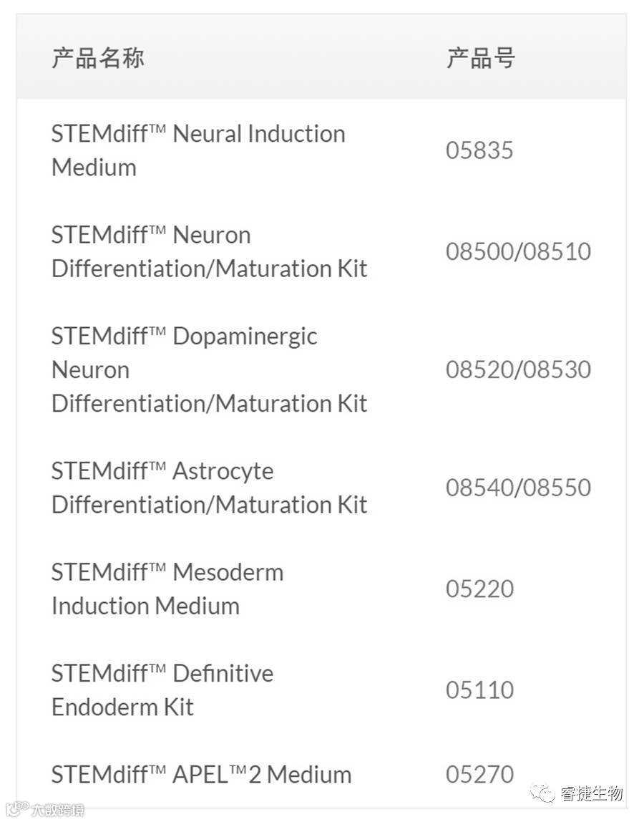Click product number 05835
Image resolution: width=644 pixels, height=822 pixels.
coord(479,150)
